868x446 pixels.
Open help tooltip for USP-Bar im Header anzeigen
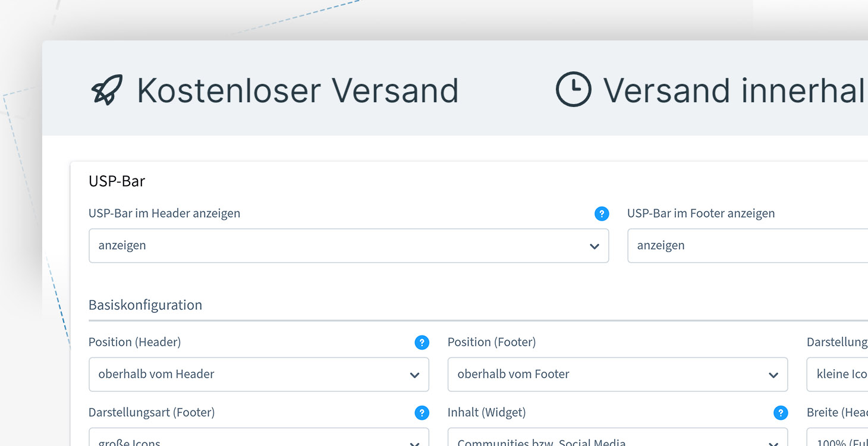coord(602,213)
